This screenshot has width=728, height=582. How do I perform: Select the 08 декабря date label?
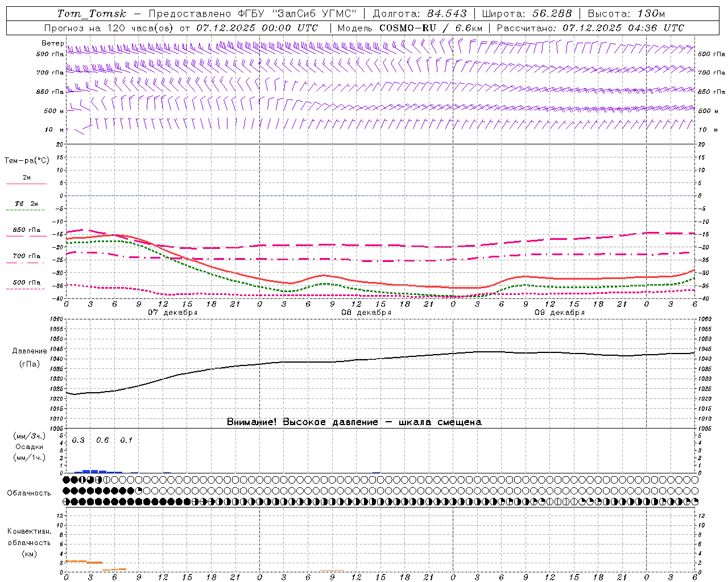tap(366, 313)
